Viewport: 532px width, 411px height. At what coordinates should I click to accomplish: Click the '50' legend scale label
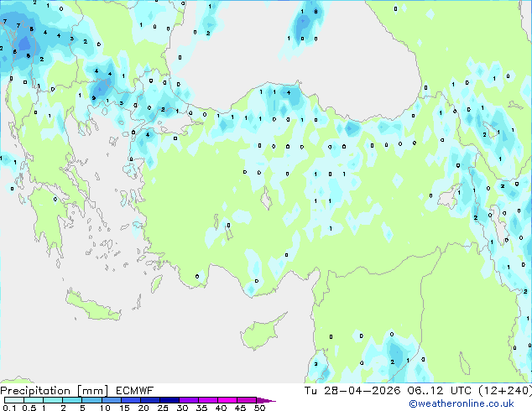[259, 408]
